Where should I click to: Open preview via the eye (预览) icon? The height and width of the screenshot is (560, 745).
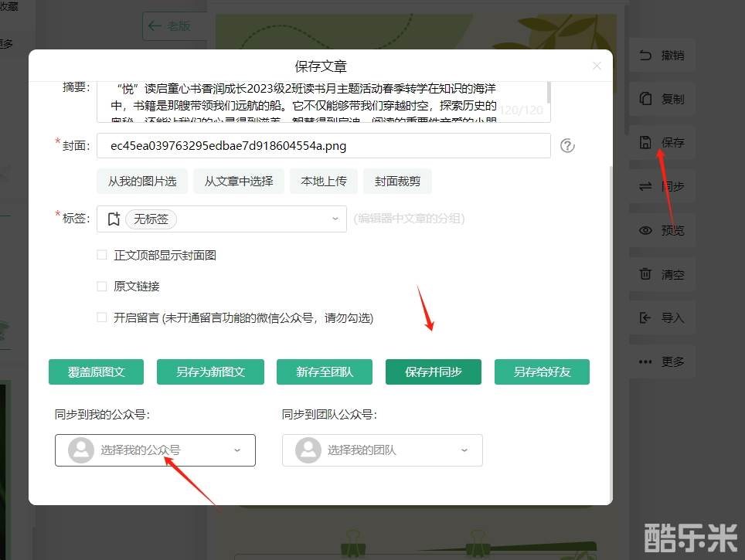(645, 230)
